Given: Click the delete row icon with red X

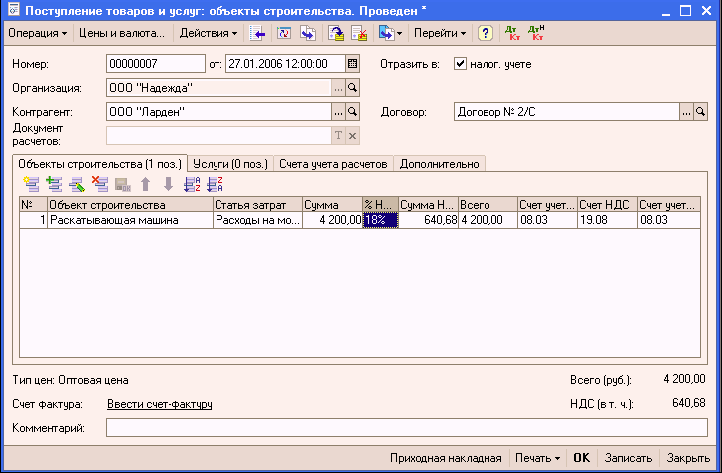Looking at the screenshot, I should tap(100, 184).
